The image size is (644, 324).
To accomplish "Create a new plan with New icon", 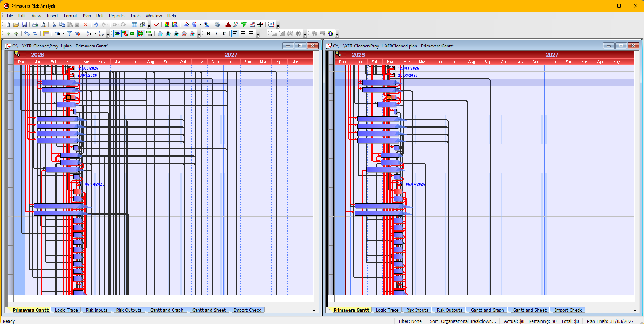I will (x=8, y=25).
